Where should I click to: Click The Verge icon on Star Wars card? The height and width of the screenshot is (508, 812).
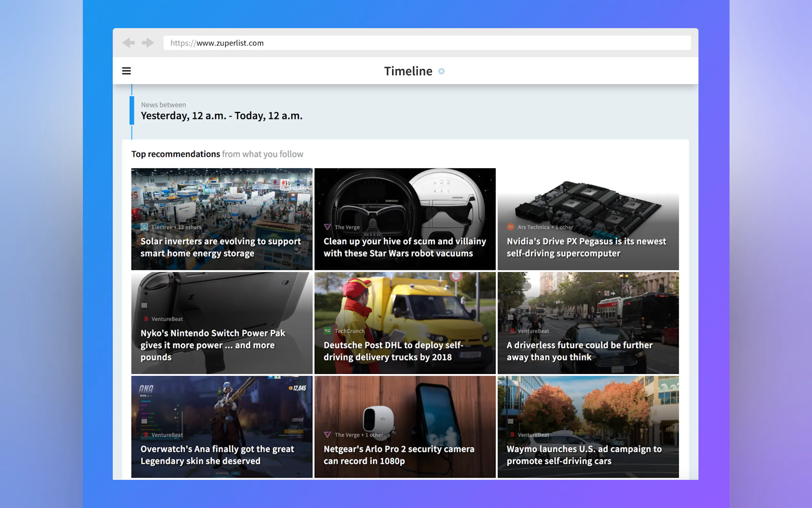327,227
